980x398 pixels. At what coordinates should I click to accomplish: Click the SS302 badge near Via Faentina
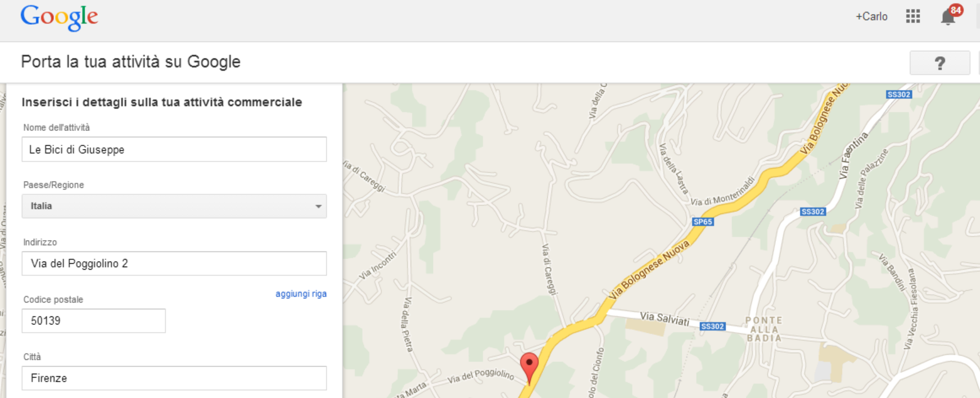point(813,212)
